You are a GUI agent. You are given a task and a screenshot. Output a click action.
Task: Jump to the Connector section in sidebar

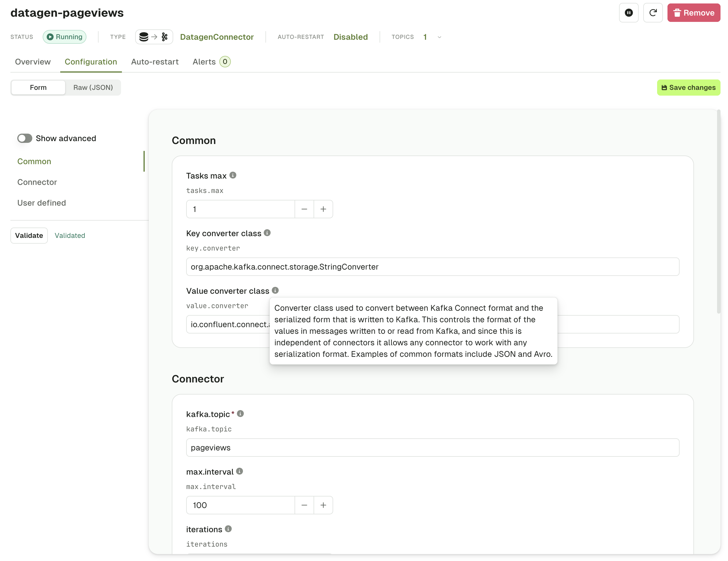pos(37,182)
